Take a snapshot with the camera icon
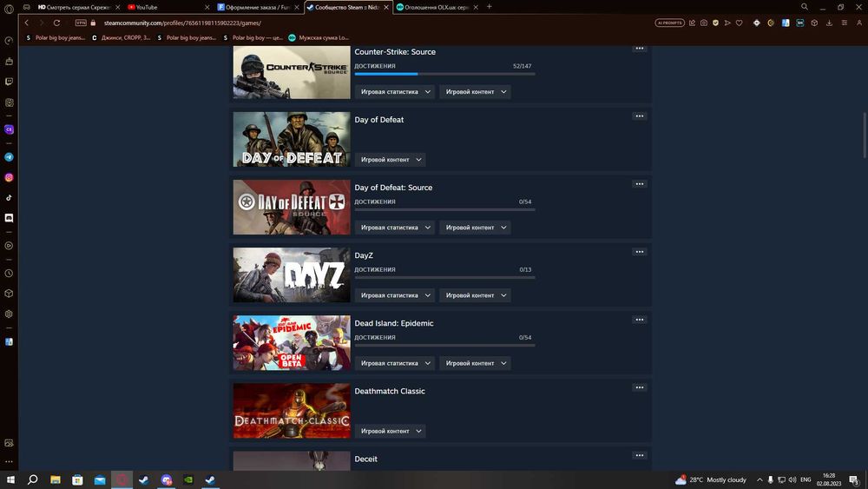 (704, 23)
